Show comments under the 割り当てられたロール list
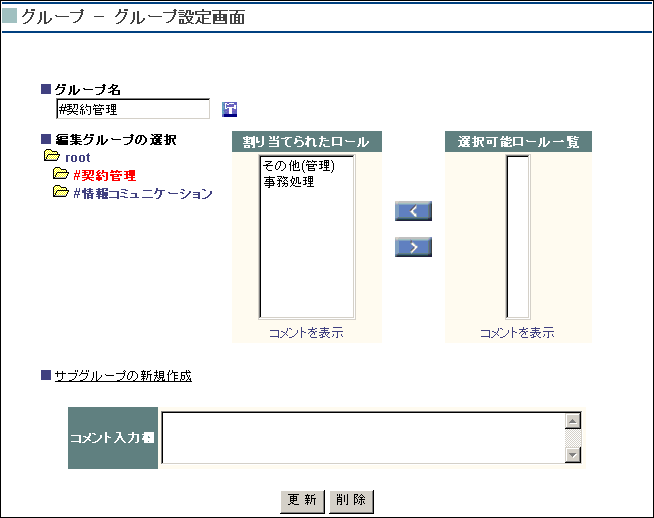Screen dimensions: 654x518 [306, 333]
